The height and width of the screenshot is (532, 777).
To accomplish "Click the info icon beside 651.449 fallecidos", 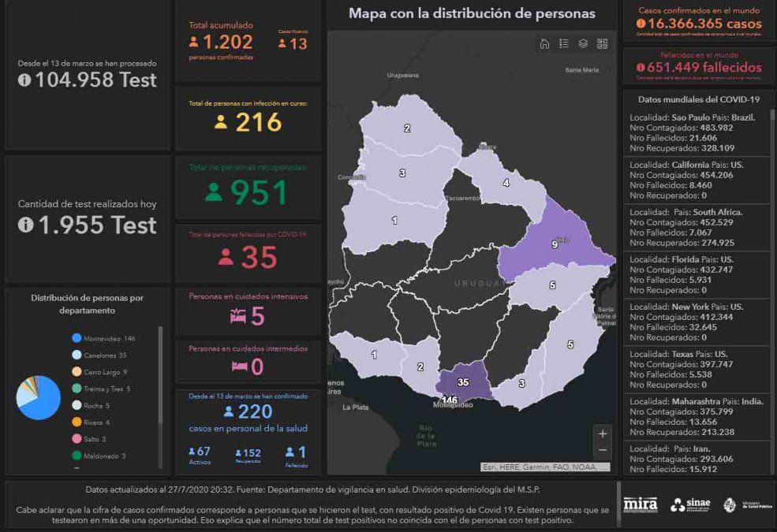I will [x=641, y=68].
